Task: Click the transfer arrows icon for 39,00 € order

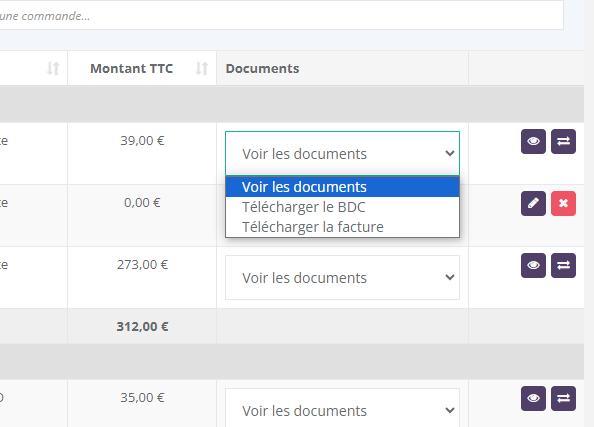Action: (563, 141)
